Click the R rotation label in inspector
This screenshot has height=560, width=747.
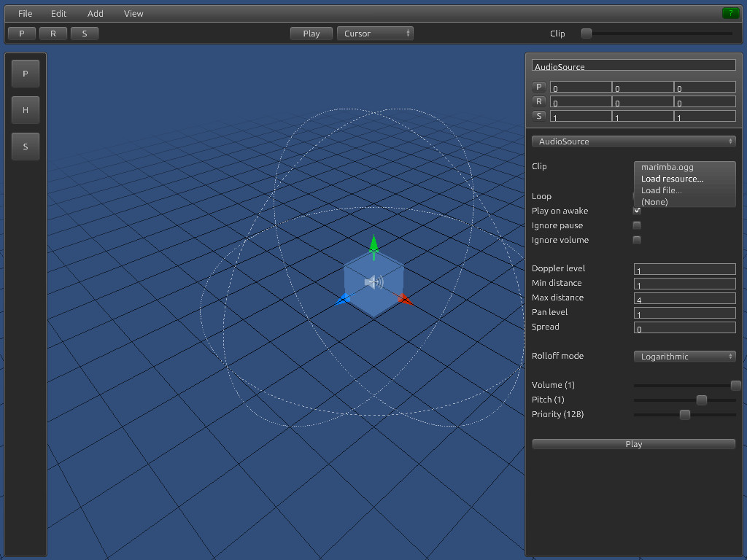tap(539, 101)
